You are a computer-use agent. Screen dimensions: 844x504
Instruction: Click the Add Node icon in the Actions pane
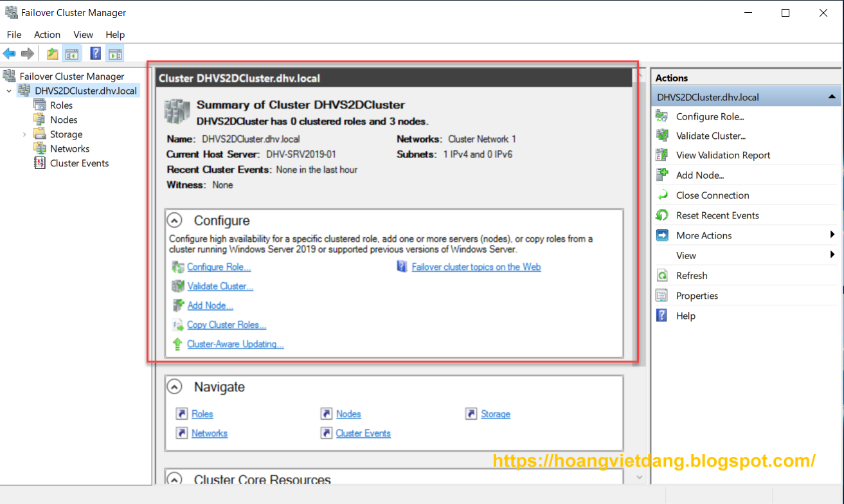[x=662, y=174]
